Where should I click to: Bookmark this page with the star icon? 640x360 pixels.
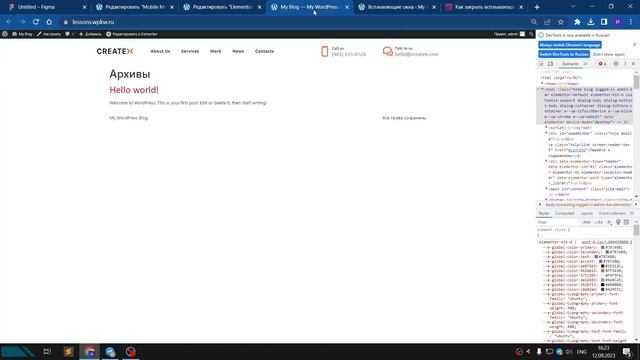[x=561, y=22]
